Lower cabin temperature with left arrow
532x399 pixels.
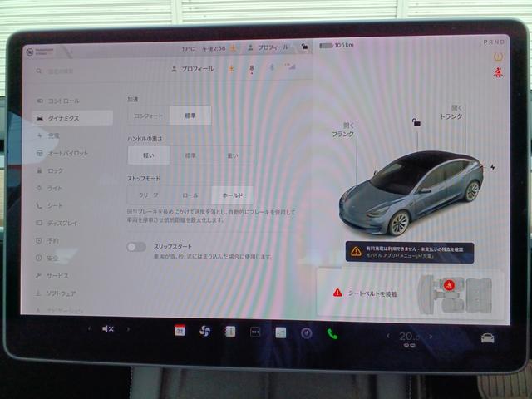click(388, 336)
